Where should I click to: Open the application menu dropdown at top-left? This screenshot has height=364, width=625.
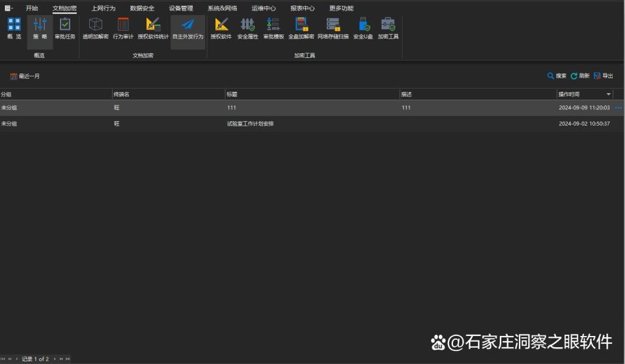(8, 8)
